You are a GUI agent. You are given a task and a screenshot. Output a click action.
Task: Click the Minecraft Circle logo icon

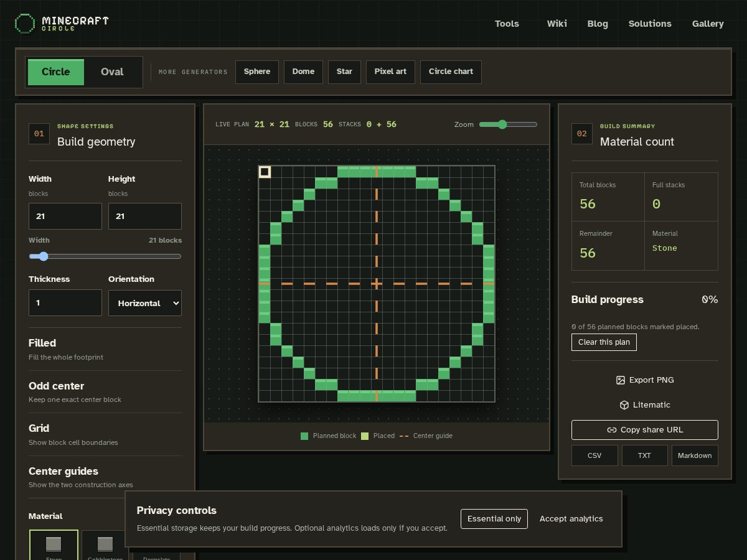(x=25, y=24)
